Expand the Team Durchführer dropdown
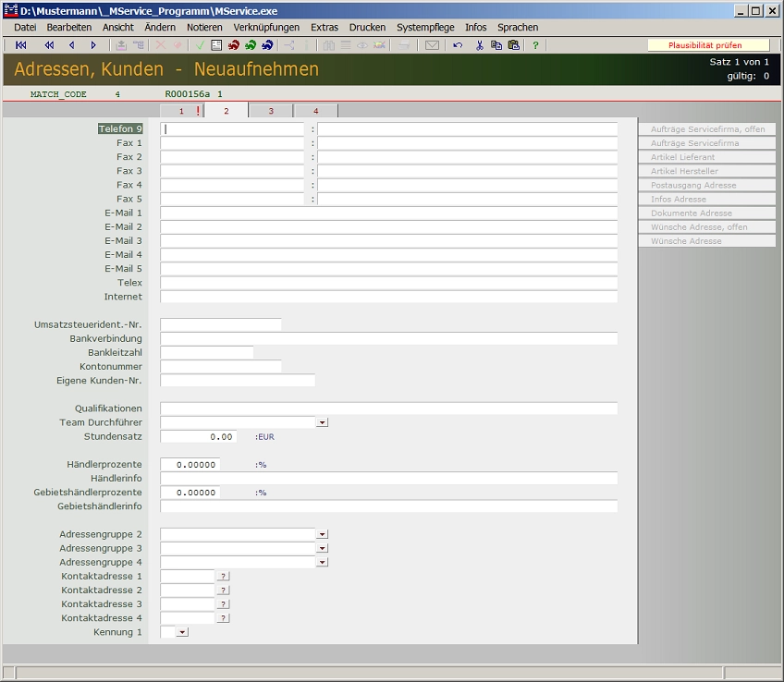This screenshot has width=784, height=682. point(322,422)
